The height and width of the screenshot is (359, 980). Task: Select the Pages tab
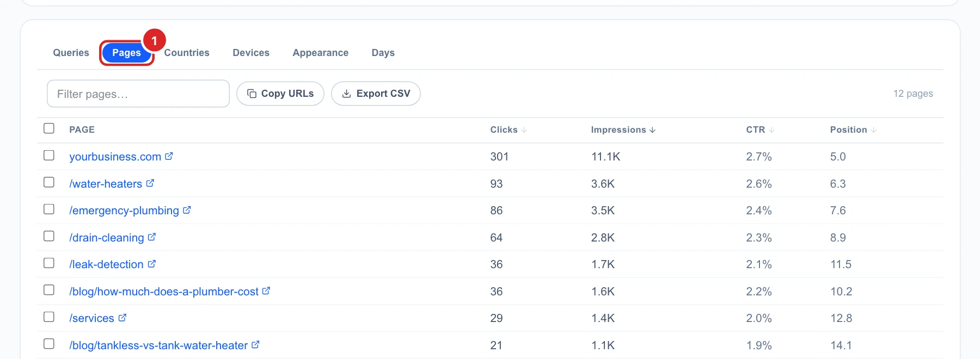pyautogui.click(x=126, y=53)
